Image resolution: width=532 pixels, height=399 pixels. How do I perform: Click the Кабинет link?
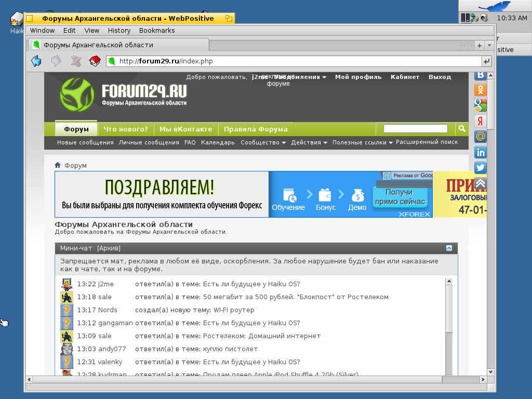tap(405, 77)
